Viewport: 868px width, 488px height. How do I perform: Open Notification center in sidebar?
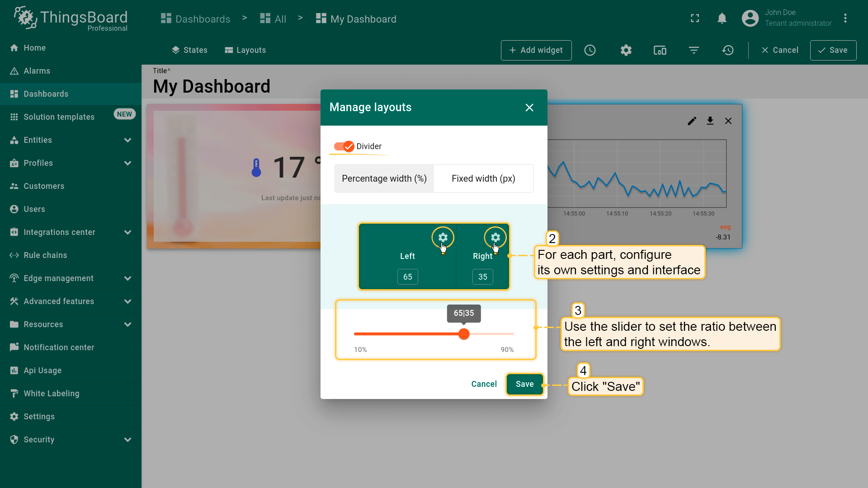tap(71, 347)
